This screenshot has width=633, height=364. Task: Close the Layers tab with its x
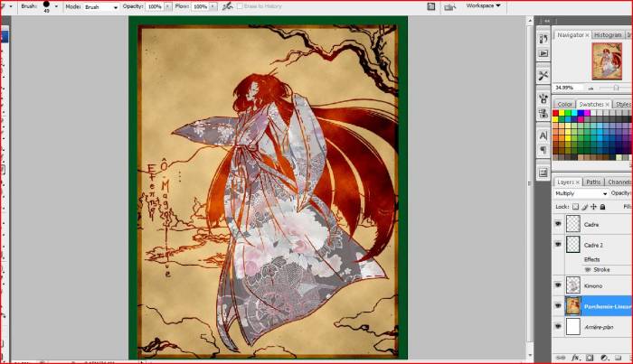[x=577, y=182]
